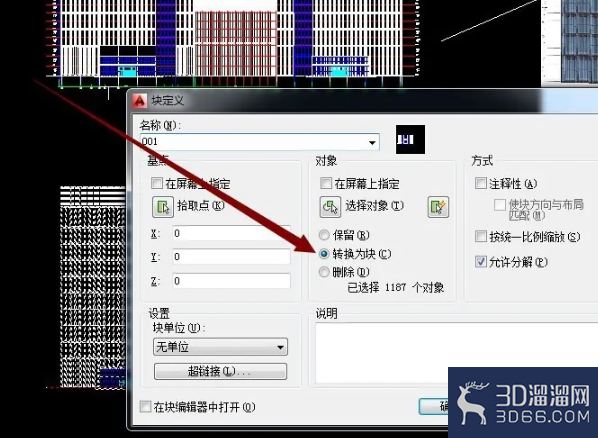Click the Pick point icon button
The width and height of the screenshot is (598, 438).
point(163,207)
